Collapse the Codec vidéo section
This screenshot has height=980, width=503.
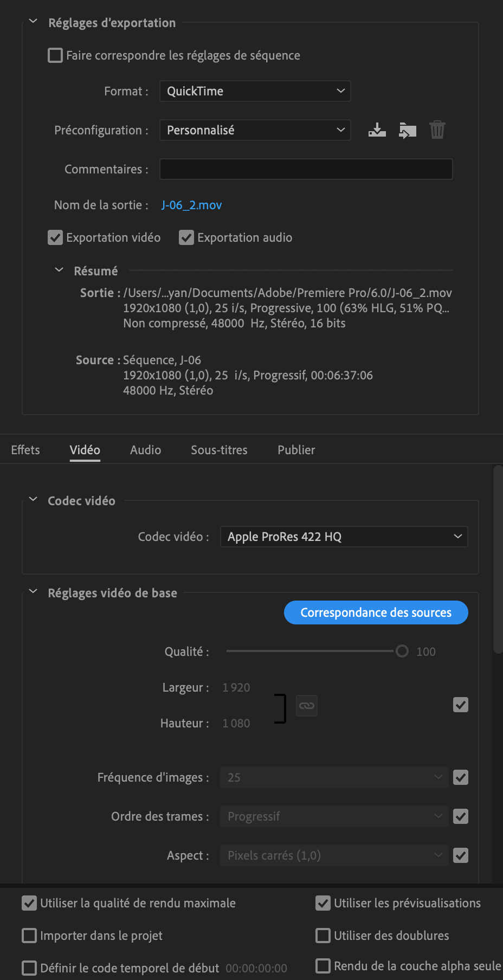point(34,500)
